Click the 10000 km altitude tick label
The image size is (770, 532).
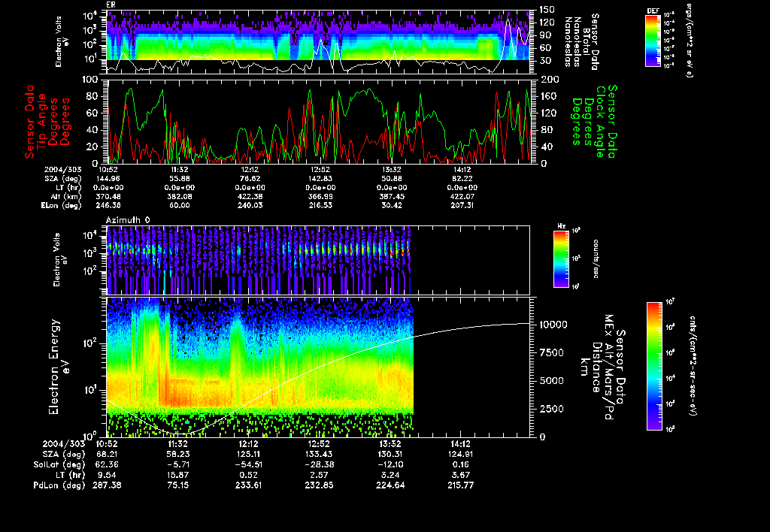pyautogui.click(x=553, y=325)
